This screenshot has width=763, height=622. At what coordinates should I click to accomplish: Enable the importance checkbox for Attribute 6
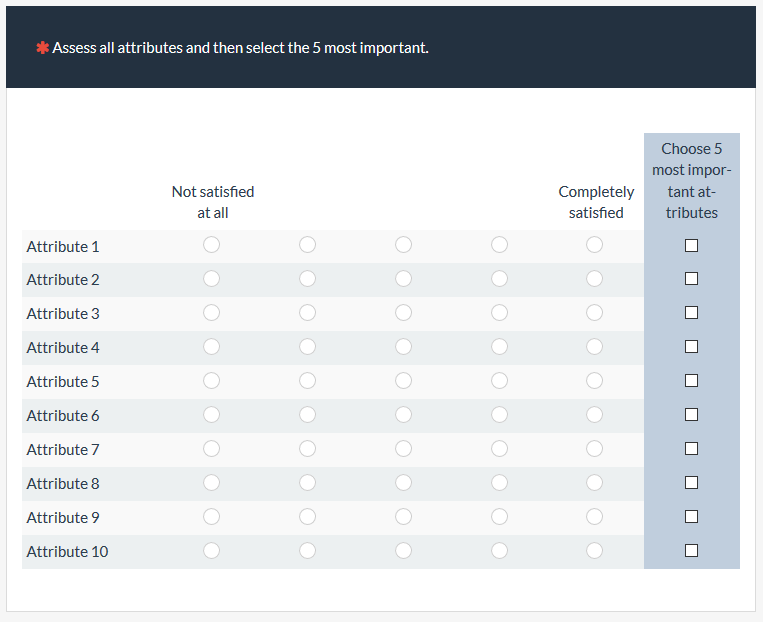tap(691, 415)
